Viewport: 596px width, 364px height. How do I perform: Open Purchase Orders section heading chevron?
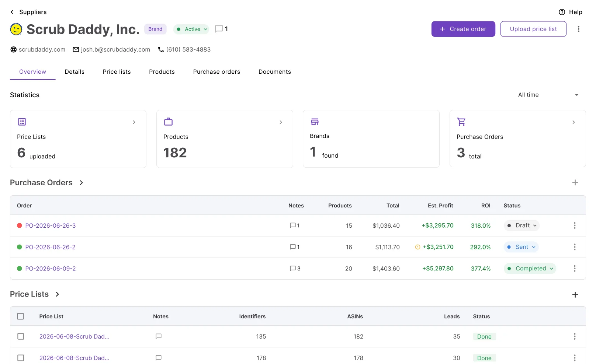tap(81, 183)
